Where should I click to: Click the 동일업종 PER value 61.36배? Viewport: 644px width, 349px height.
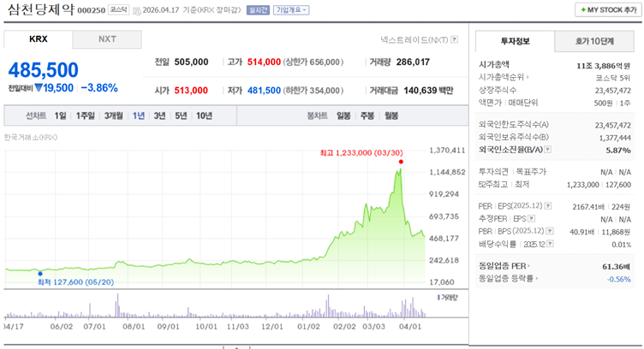(x=616, y=267)
